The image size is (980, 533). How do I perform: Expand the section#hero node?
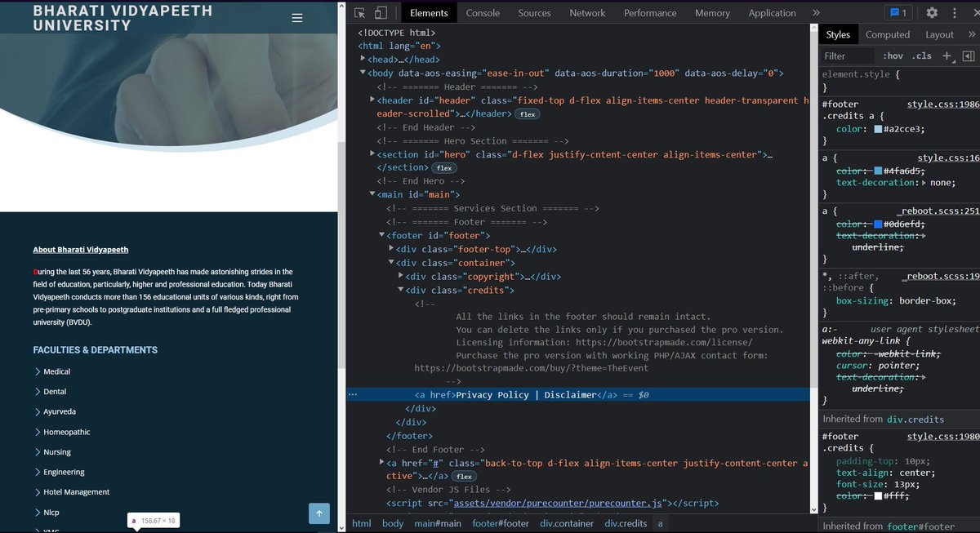372,153
